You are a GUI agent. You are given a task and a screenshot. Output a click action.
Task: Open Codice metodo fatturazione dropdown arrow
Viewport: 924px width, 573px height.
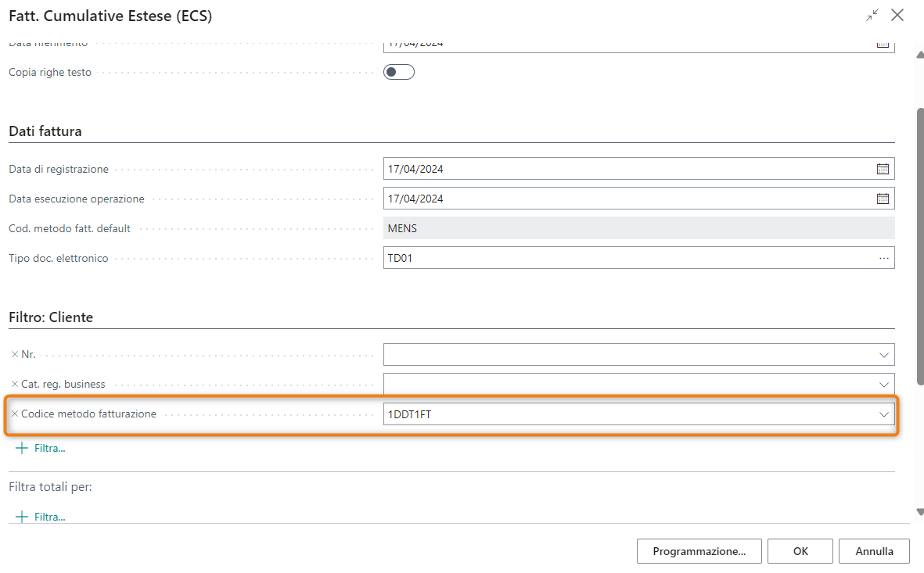(x=883, y=414)
